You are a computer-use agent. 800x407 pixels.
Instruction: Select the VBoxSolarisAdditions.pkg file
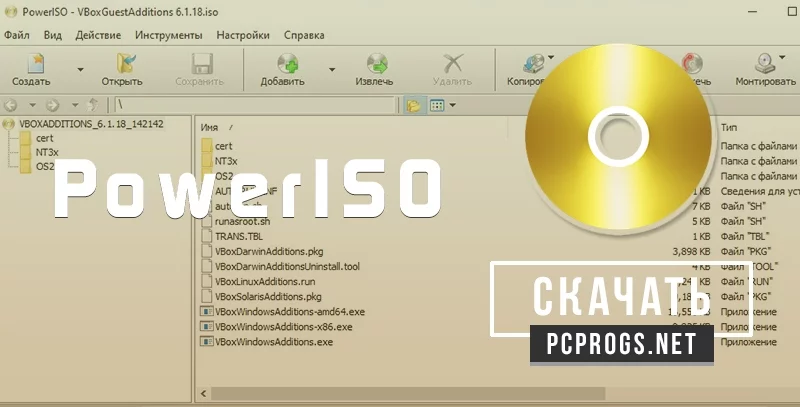(268, 296)
